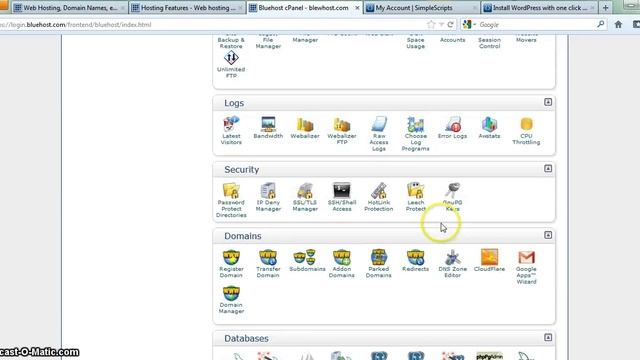
Task: Switch to Install WordPress tab
Action: (540, 8)
